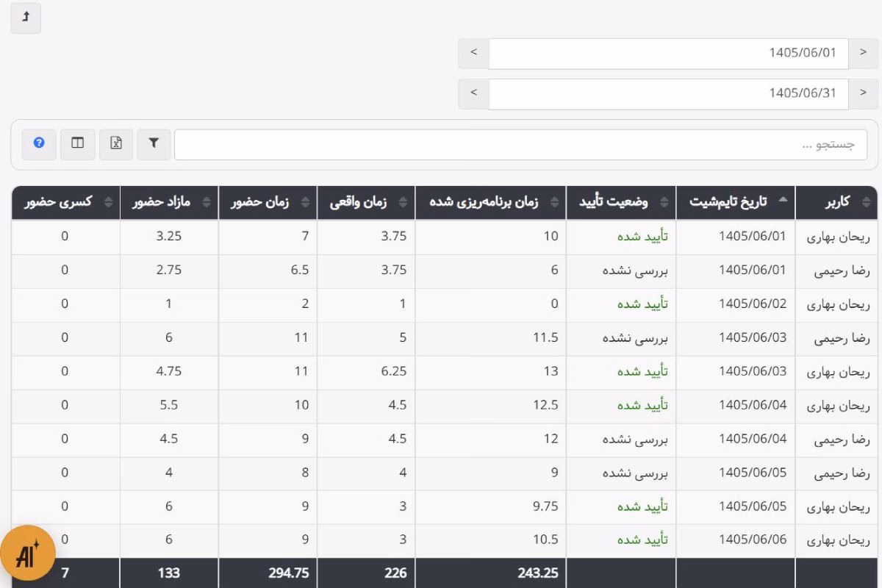The width and height of the screenshot is (882, 588).
Task: Sort by تاریخ تایم‌شیت column header
Action: coord(735,202)
